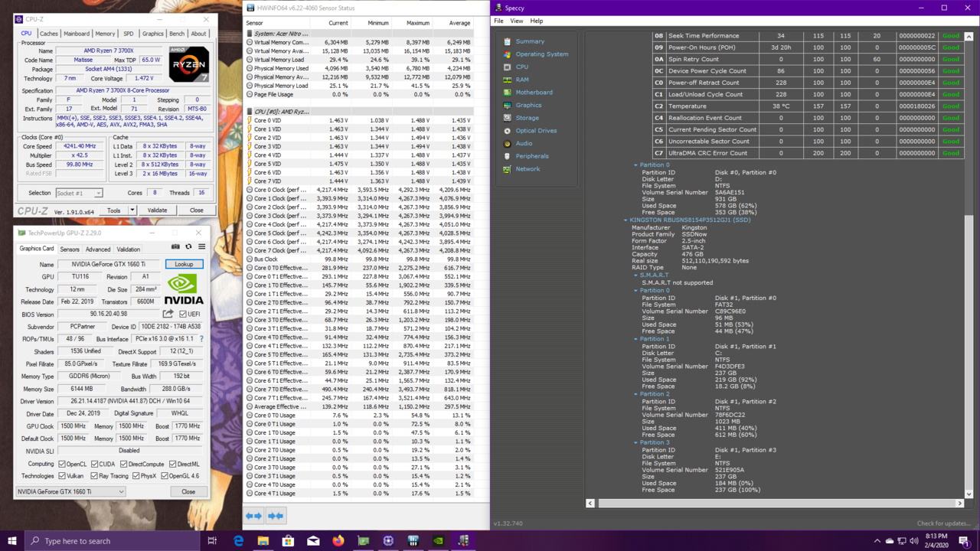The height and width of the screenshot is (551, 980).
Task: Toggle Ray Tracing checkbox in GPU-Z
Action: [x=93, y=476]
